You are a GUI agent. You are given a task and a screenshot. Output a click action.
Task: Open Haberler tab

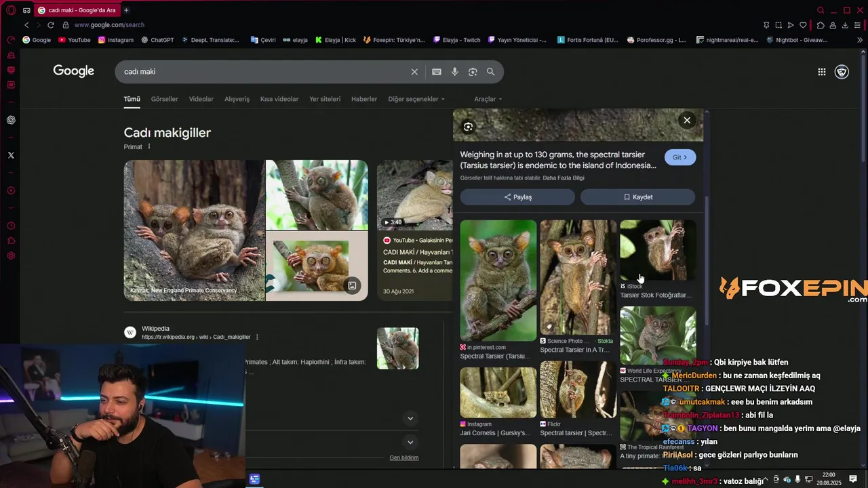tap(364, 99)
